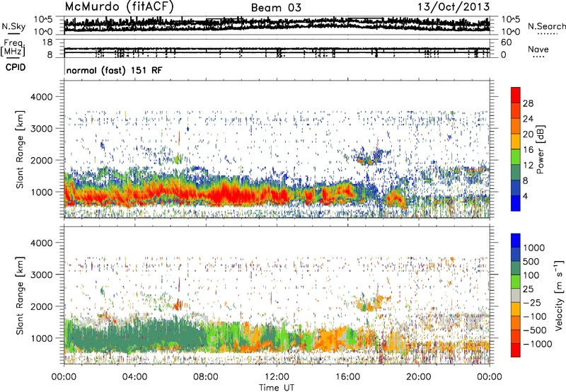This screenshot has height=392, width=566.
Task: Click the -1000 label on velocity colorbar
Action: [538, 344]
